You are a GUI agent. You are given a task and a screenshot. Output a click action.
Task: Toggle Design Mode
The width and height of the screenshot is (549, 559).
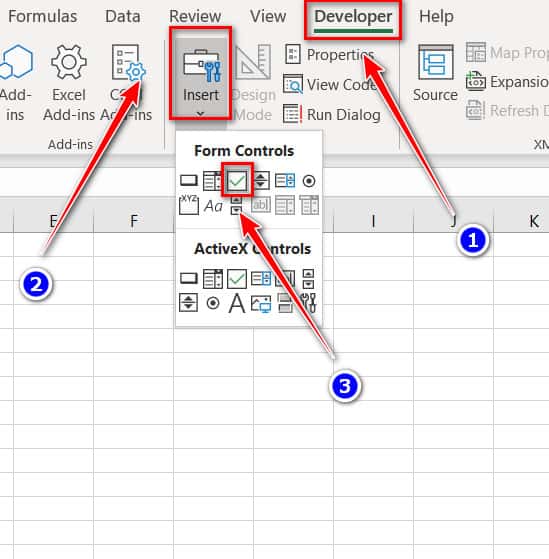point(253,83)
